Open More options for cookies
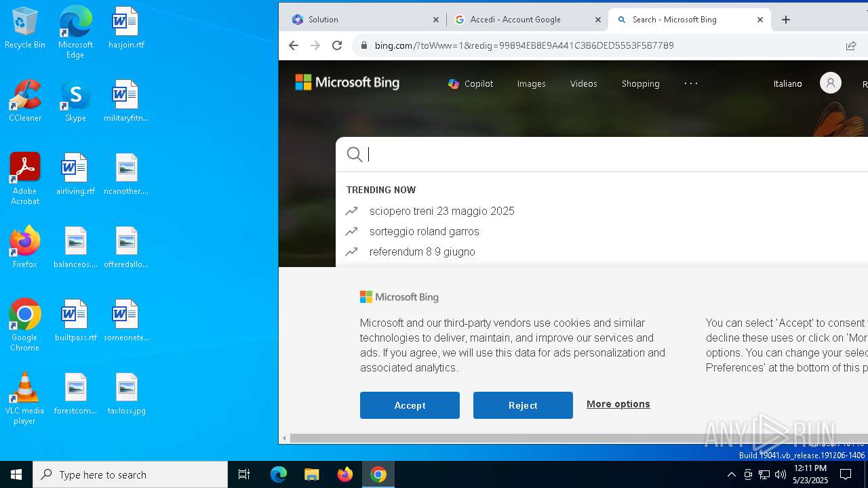The image size is (868, 488). (618, 404)
